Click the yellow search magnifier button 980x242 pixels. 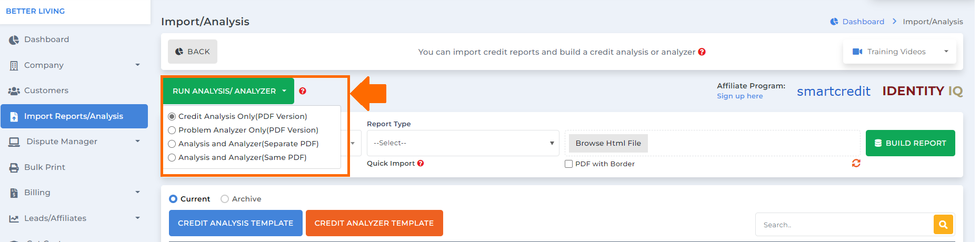943,225
